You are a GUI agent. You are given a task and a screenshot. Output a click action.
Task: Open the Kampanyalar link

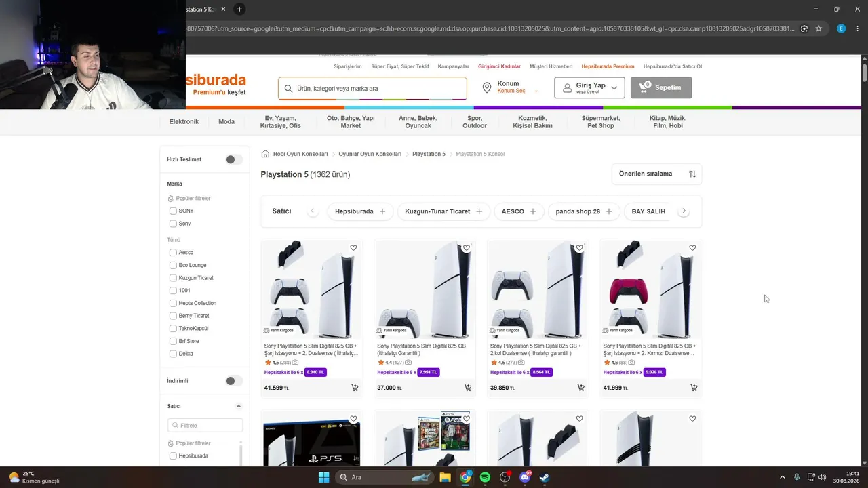[454, 66]
